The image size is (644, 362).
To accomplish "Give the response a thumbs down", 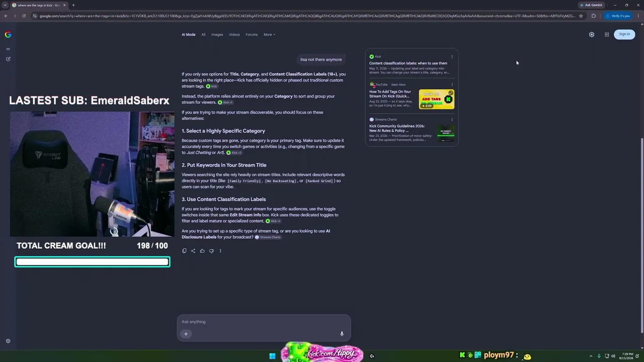I will click(x=211, y=251).
